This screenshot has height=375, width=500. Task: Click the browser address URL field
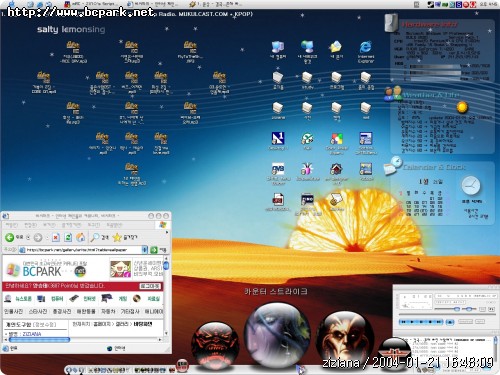(83, 250)
